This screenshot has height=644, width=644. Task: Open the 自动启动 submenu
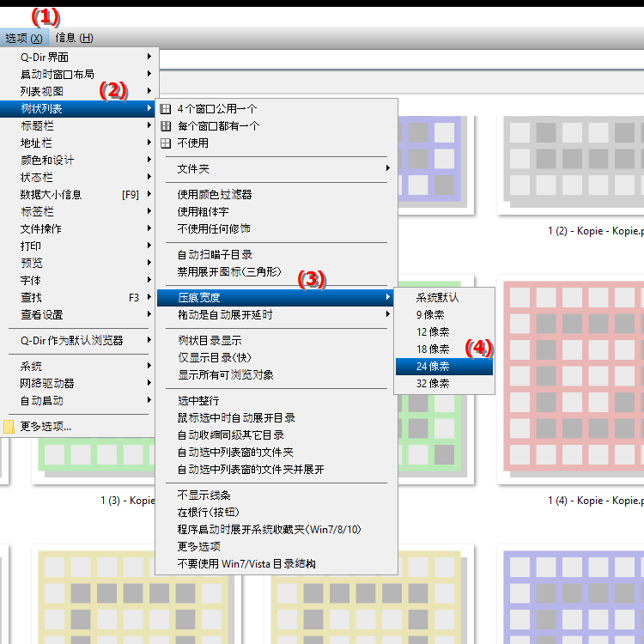(77, 400)
